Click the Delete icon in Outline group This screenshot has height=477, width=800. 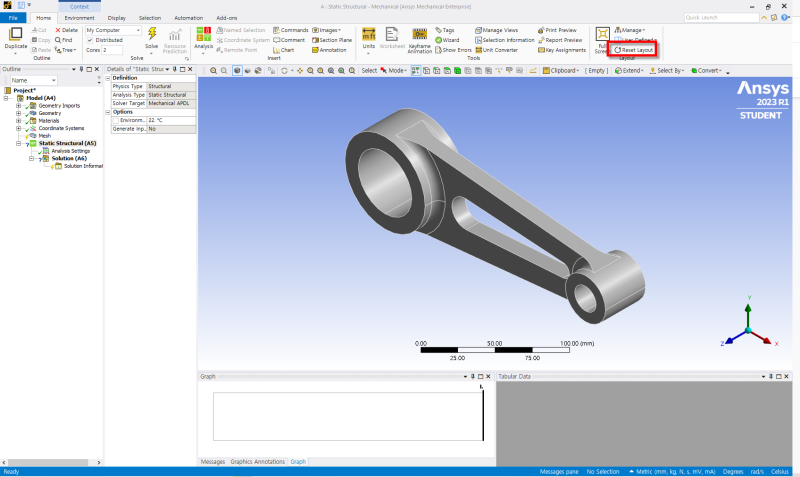coord(66,30)
